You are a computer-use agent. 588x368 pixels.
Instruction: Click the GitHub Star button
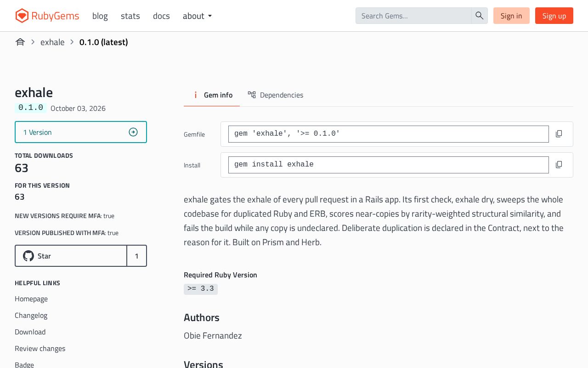point(71,256)
